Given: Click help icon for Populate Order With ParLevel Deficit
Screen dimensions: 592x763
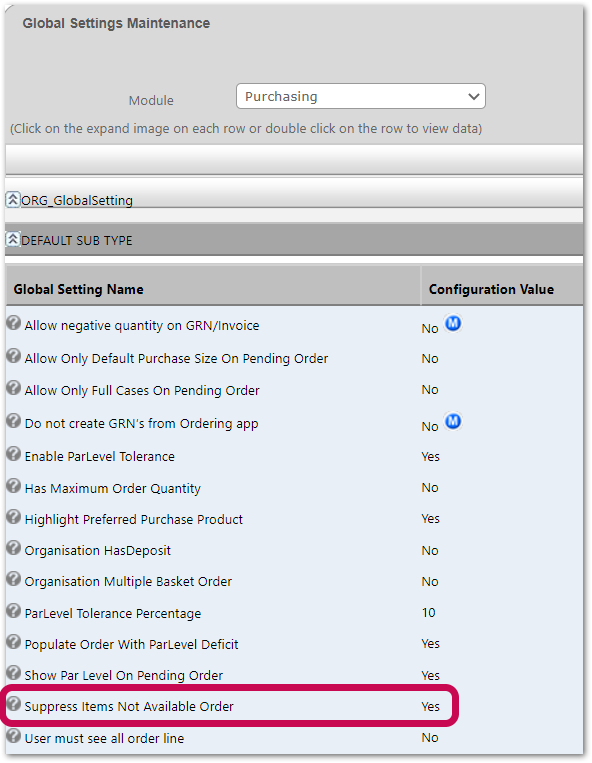Looking at the screenshot, I should click(14, 642).
